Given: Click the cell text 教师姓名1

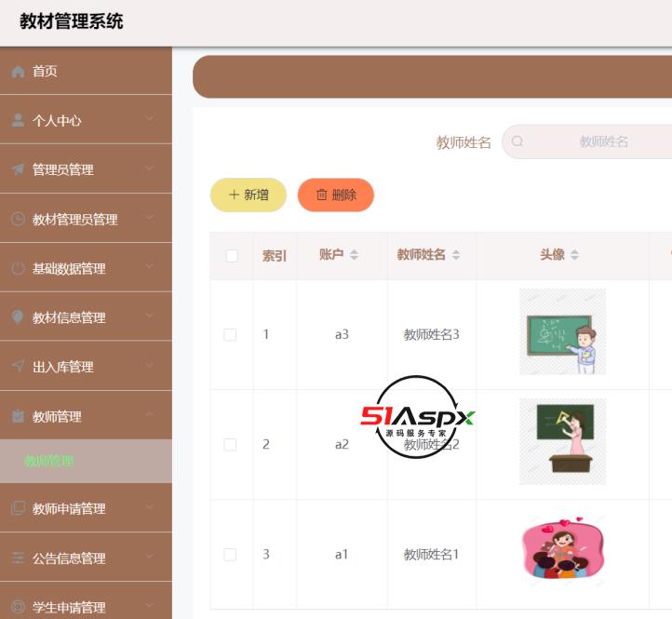Looking at the screenshot, I should [x=431, y=555].
